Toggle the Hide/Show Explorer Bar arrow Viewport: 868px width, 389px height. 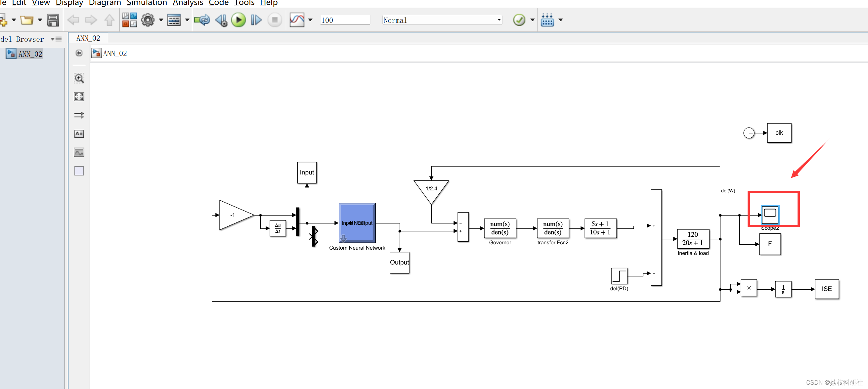[x=79, y=53]
